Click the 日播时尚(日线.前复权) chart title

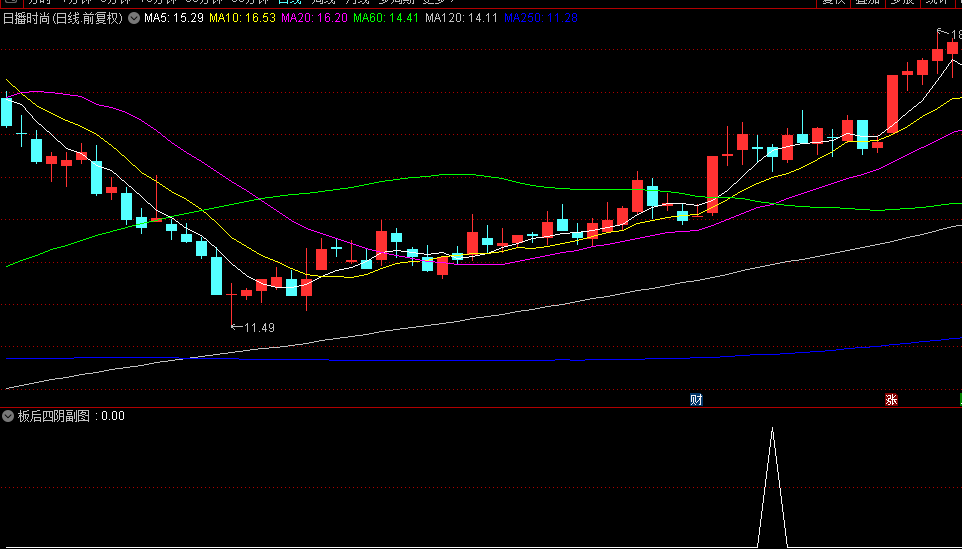tap(63, 18)
